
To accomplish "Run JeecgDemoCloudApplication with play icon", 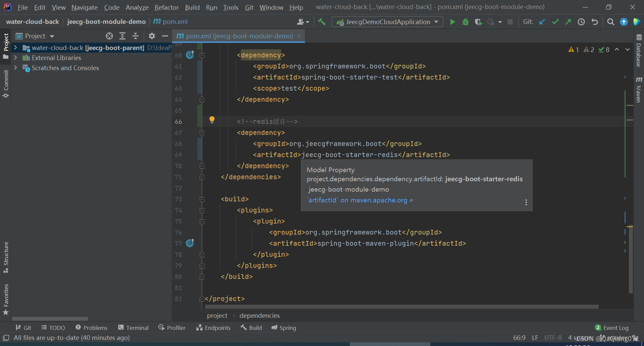I will (452, 22).
